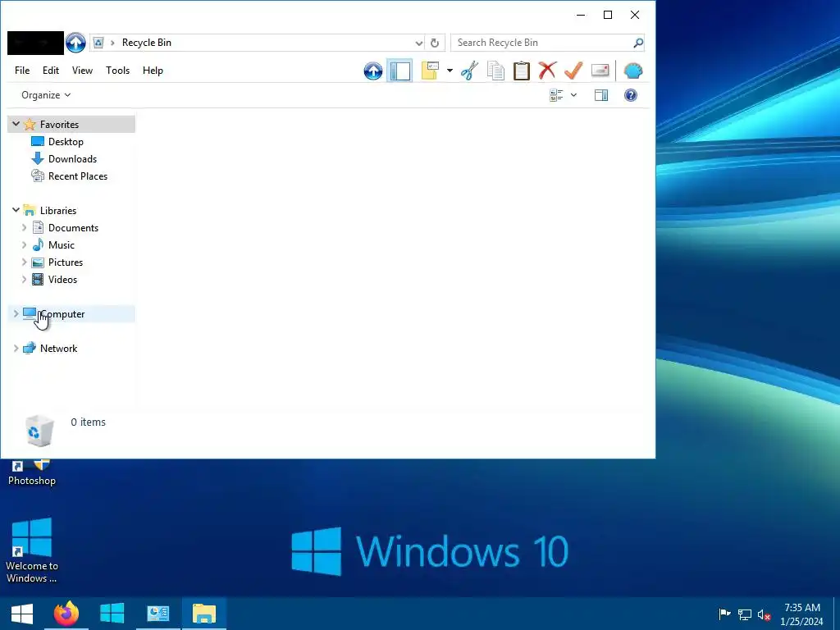The image size is (840, 630).
Task: Open the Tools menu
Action: click(118, 71)
